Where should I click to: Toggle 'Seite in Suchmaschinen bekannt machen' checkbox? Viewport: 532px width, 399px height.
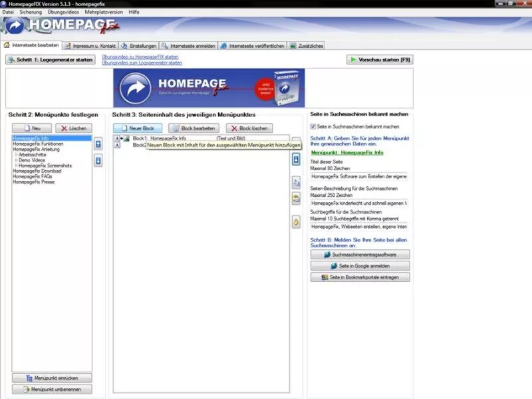(x=314, y=126)
